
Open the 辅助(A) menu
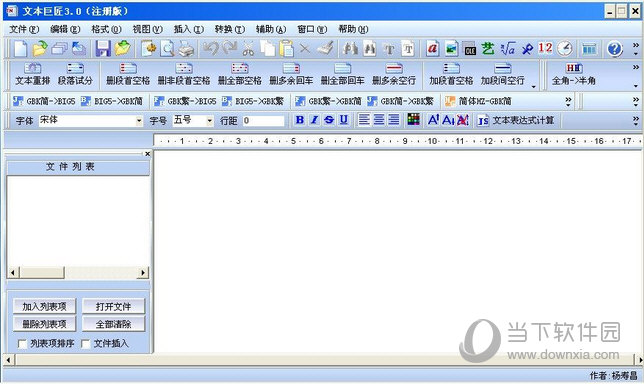click(271, 29)
